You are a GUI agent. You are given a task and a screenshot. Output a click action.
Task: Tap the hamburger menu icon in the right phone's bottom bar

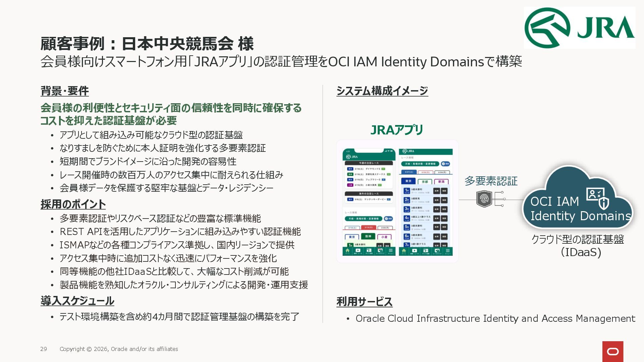pos(447,251)
